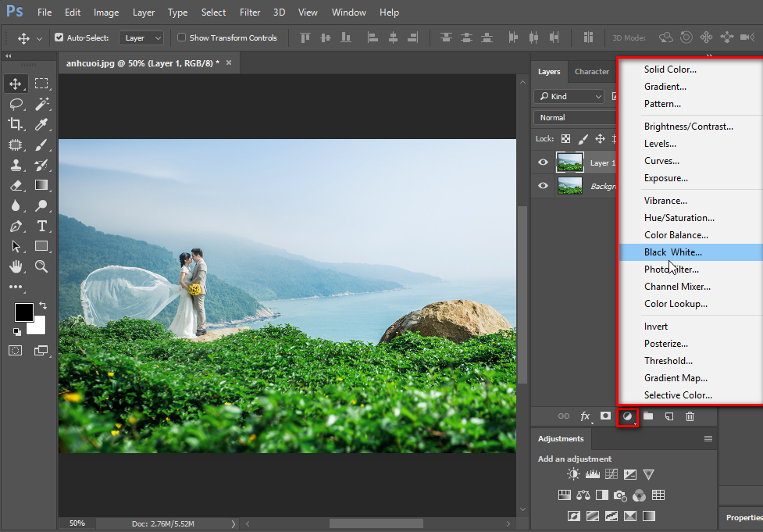Open the Kind filter dropdown
This screenshot has width=763, height=532.
(x=569, y=96)
